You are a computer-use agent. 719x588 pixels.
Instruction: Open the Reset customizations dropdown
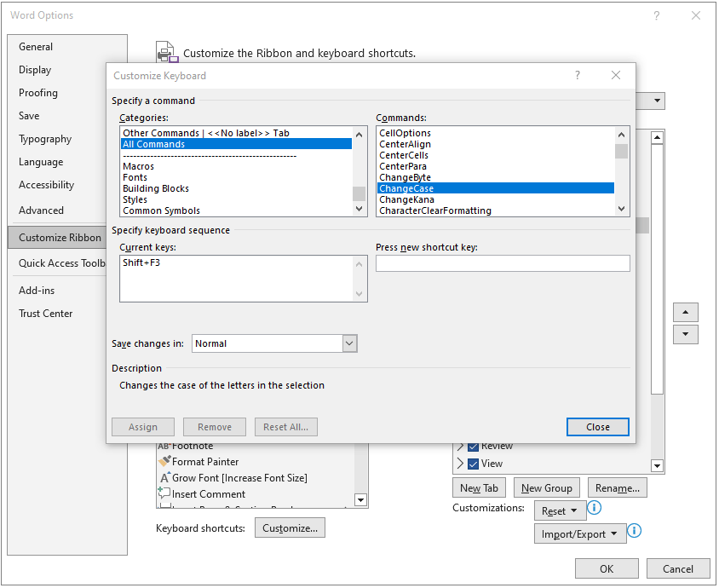click(x=560, y=511)
